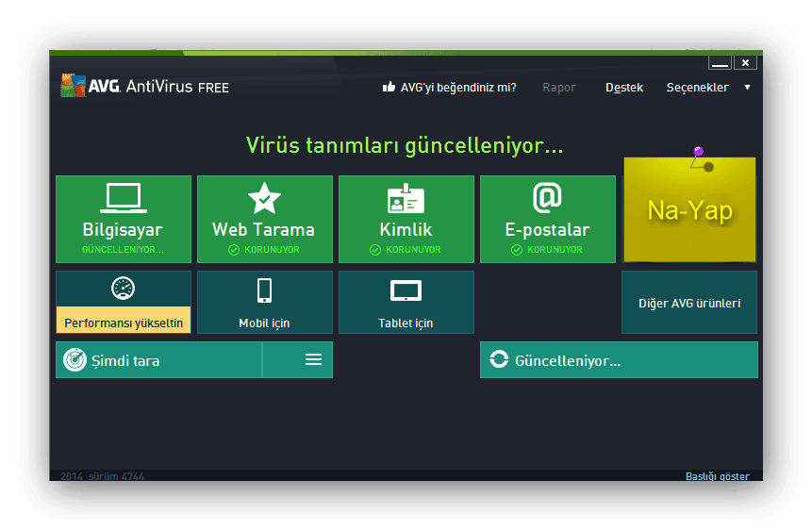Screen dimensions: 812x530
Task: Click the star icon in Web Tarama tile
Action: pyautogui.click(x=265, y=198)
